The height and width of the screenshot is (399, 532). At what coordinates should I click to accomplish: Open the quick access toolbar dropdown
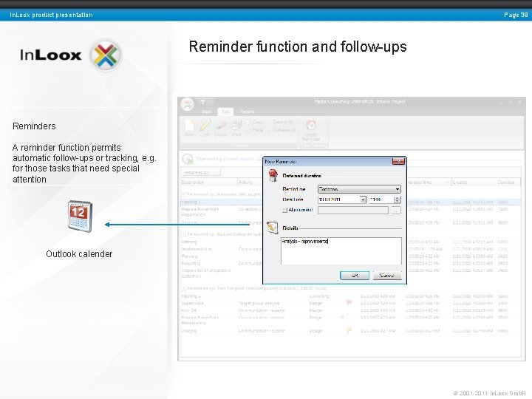click(x=203, y=102)
